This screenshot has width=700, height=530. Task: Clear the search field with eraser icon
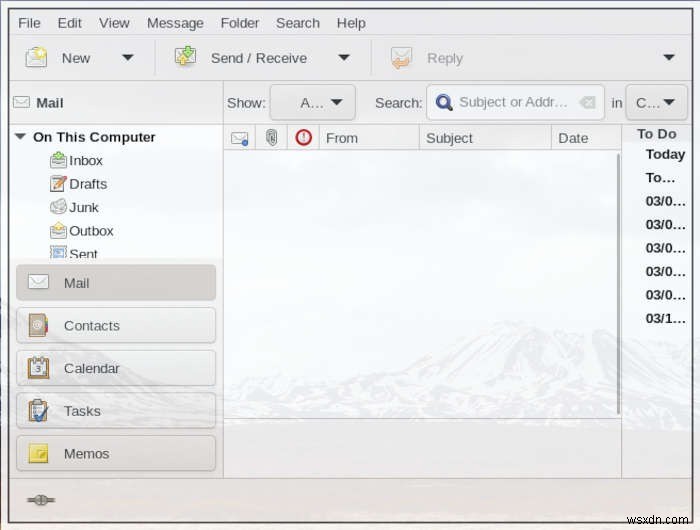(x=587, y=103)
